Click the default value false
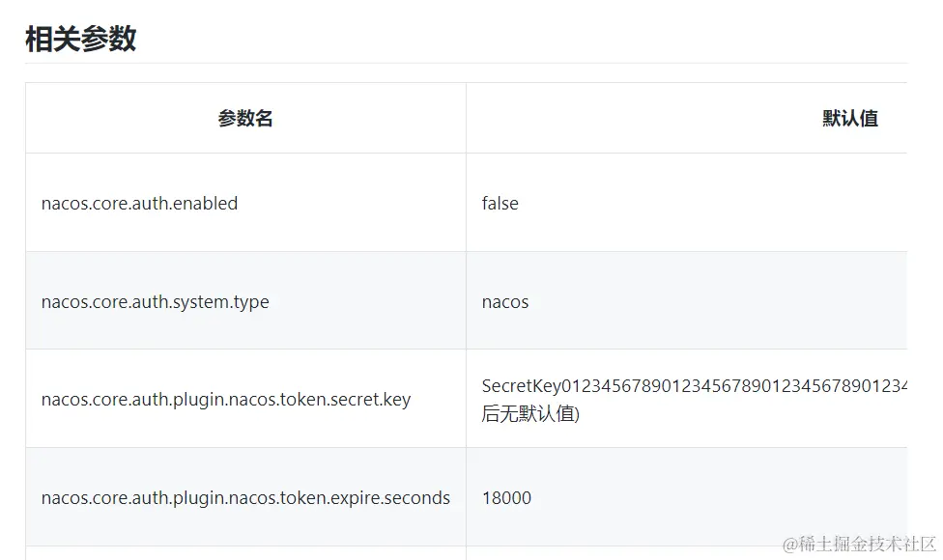This screenshot has height=560, width=943. (x=500, y=203)
